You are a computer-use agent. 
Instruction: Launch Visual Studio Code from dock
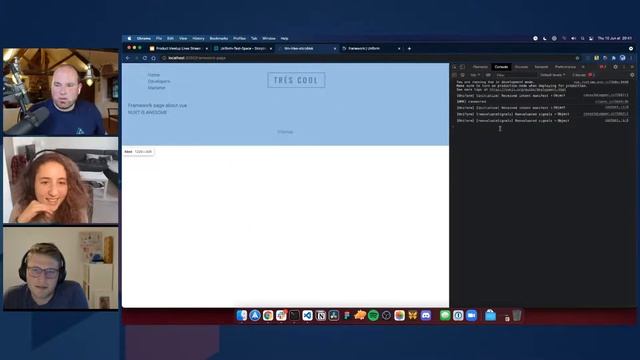click(307, 315)
